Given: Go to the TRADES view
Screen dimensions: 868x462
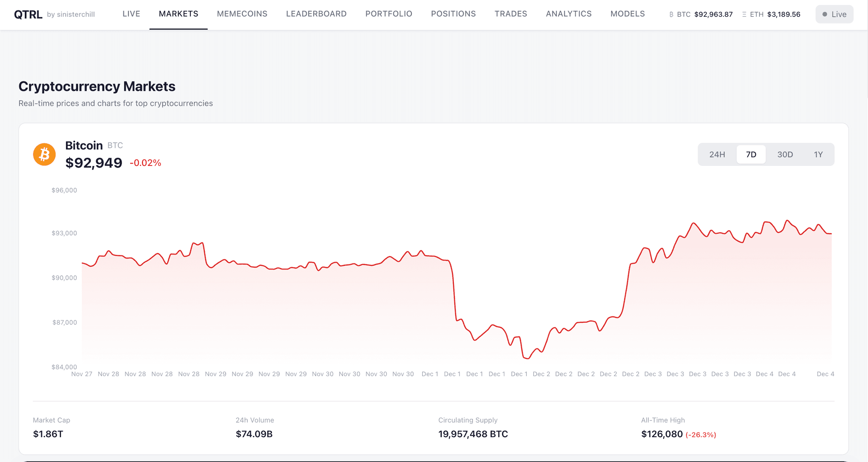Looking at the screenshot, I should click(x=510, y=14).
